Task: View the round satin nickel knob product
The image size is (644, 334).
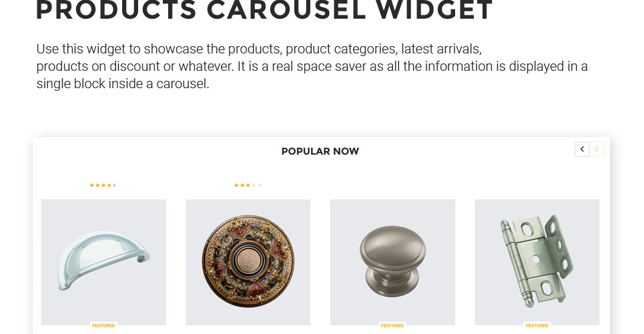Action: click(392, 262)
